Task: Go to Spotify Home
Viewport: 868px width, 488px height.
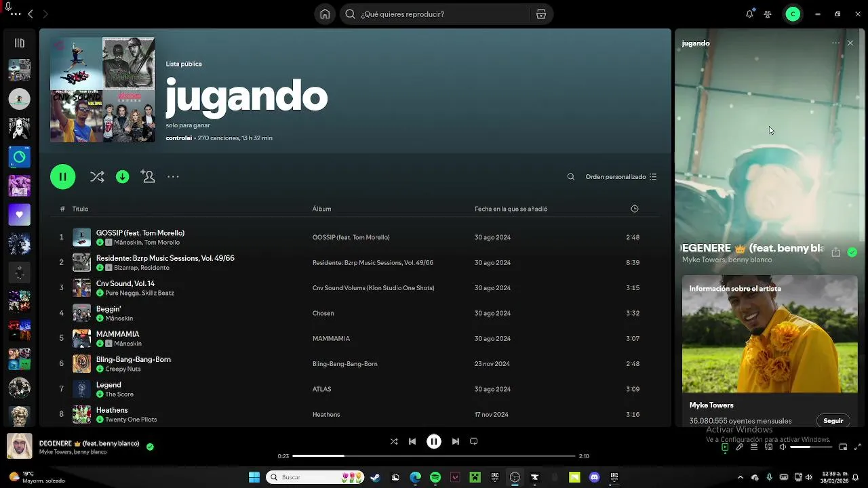Action: [325, 14]
